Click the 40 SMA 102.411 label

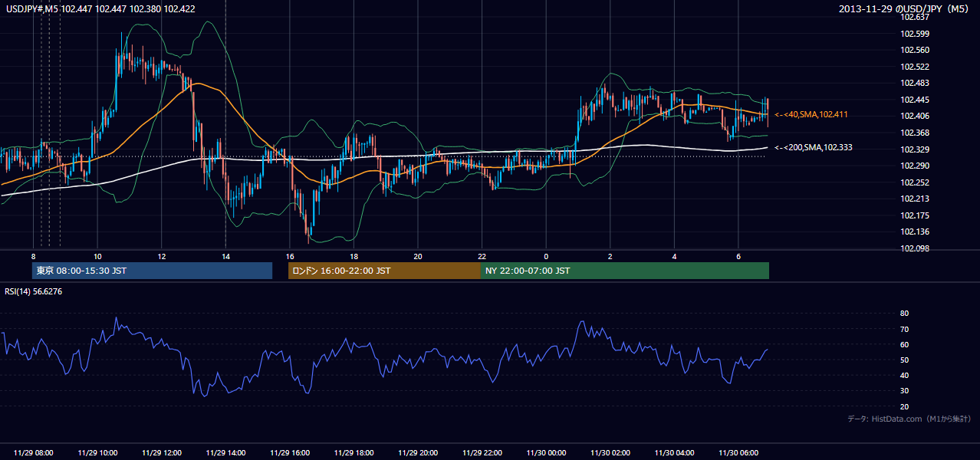pyautogui.click(x=811, y=114)
